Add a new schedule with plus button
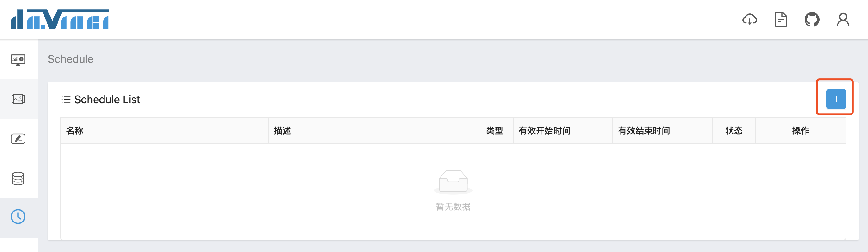The width and height of the screenshot is (868, 252). click(x=836, y=99)
